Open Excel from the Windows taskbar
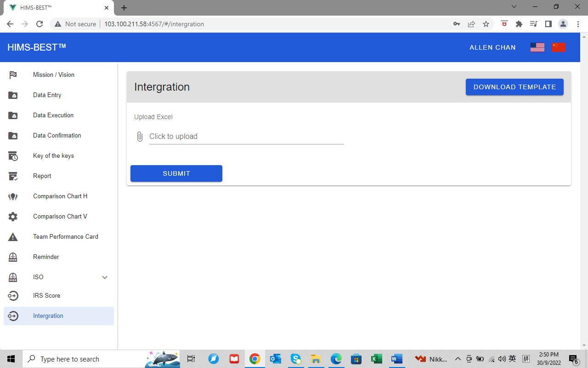Screen dimensions: 588x368 (x=376, y=359)
